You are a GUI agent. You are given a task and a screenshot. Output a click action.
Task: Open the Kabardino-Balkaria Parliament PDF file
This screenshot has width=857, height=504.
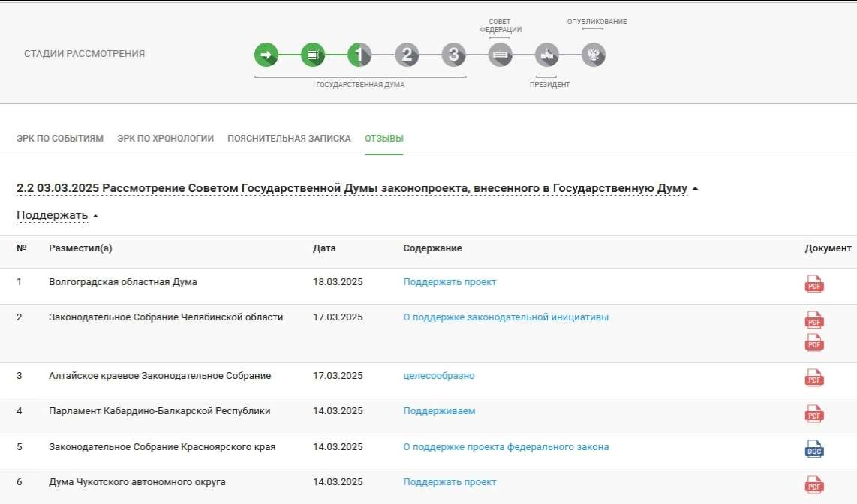pos(814,413)
